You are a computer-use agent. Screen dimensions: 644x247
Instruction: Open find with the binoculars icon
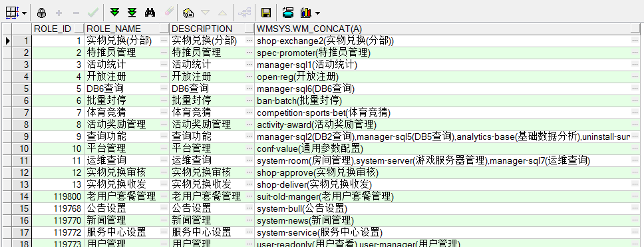coord(150,13)
